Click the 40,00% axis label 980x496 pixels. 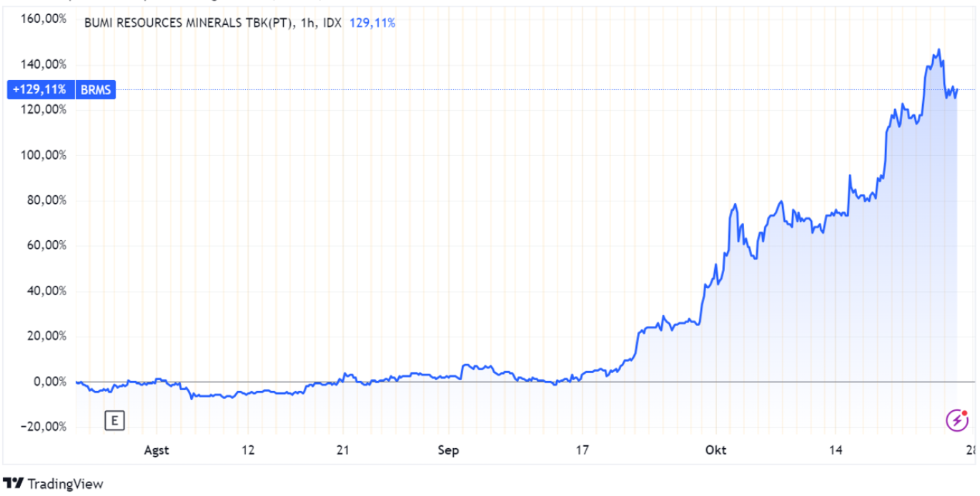click(46, 291)
